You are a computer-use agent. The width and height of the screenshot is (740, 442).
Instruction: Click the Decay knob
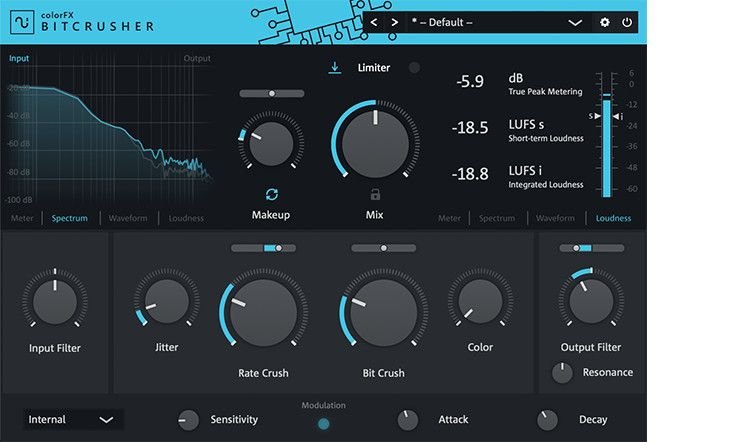(x=547, y=420)
